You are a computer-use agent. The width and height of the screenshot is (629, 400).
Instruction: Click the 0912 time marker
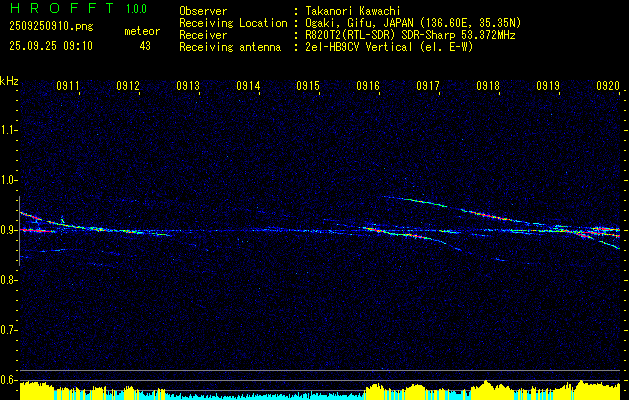(x=128, y=85)
